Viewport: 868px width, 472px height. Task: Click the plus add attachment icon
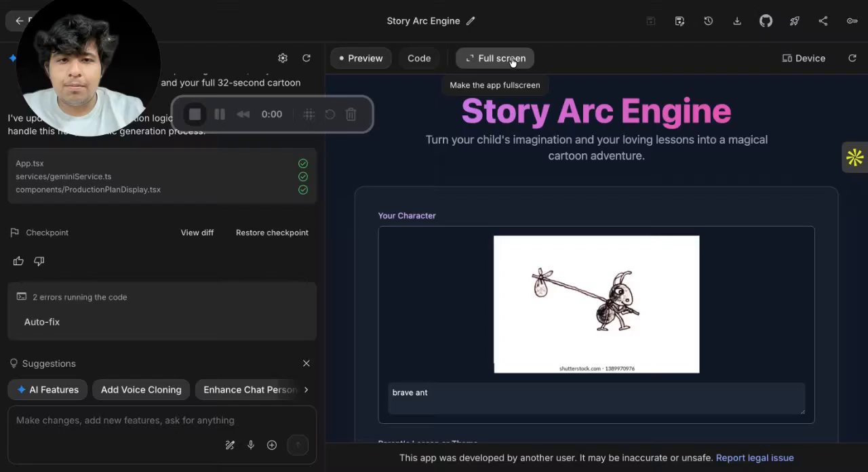[x=272, y=445]
